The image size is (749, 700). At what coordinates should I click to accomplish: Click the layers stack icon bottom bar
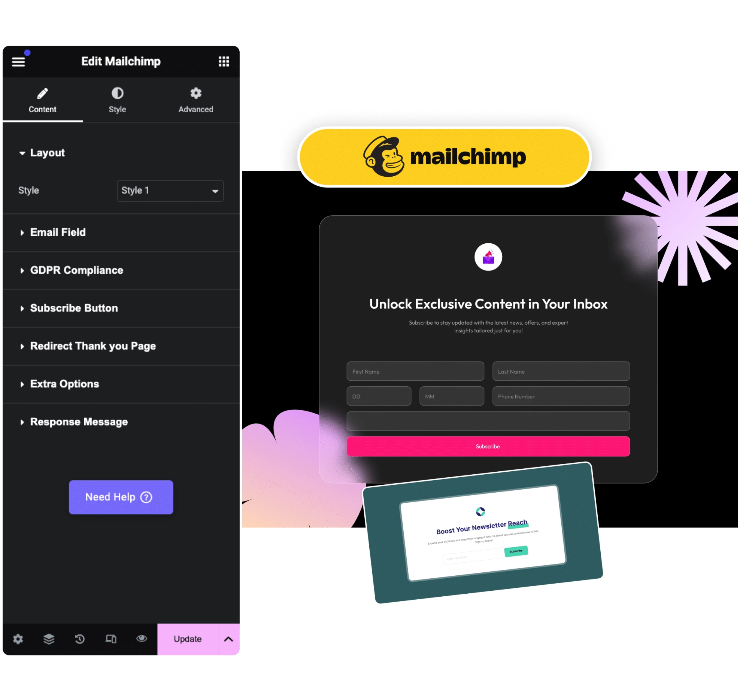[x=49, y=639]
